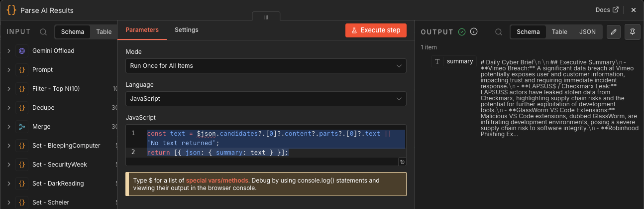This screenshot has height=209, width=644.
Task: Search the output with magnifier icon
Action: [x=498, y=32]
